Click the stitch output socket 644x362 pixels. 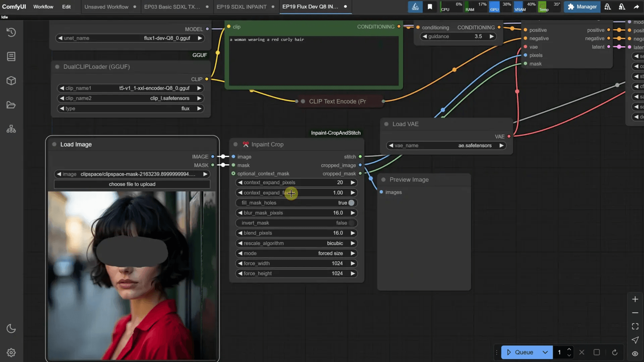tap(360, 157)
